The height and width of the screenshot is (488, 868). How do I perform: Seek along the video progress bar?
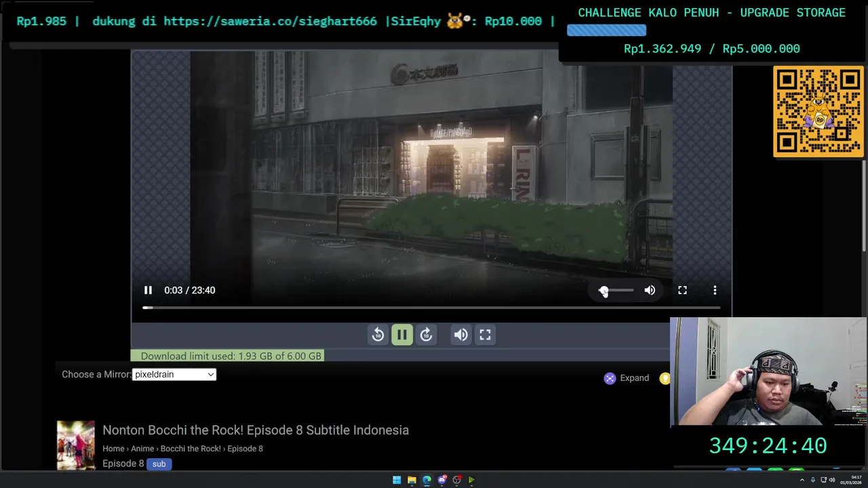(x=431, y=308)
